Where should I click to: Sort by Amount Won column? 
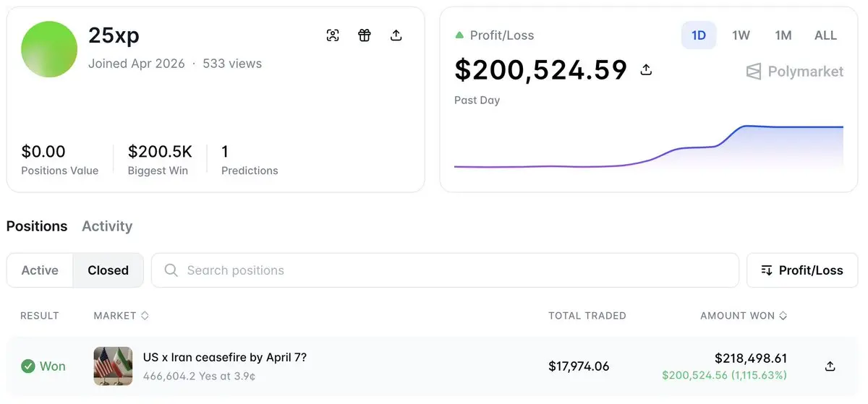click(743, 316)
